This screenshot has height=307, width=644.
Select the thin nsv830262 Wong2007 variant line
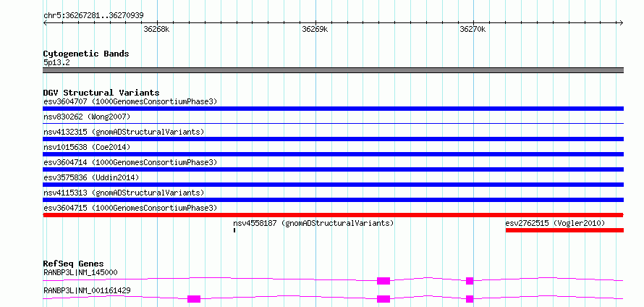click(x=333, y=123)
